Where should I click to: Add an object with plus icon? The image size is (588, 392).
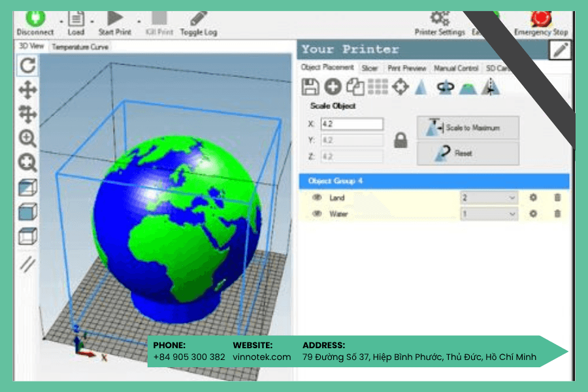pos(333,87)
